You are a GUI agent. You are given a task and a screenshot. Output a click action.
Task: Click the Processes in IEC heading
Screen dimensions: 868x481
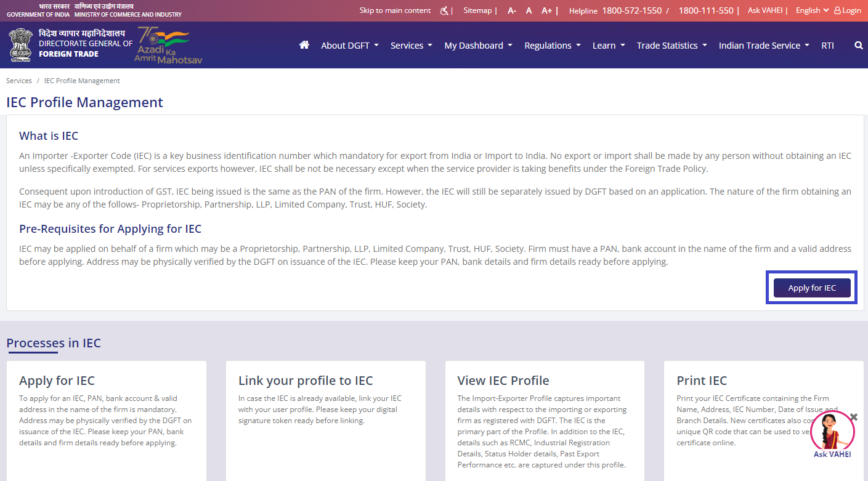54,343
